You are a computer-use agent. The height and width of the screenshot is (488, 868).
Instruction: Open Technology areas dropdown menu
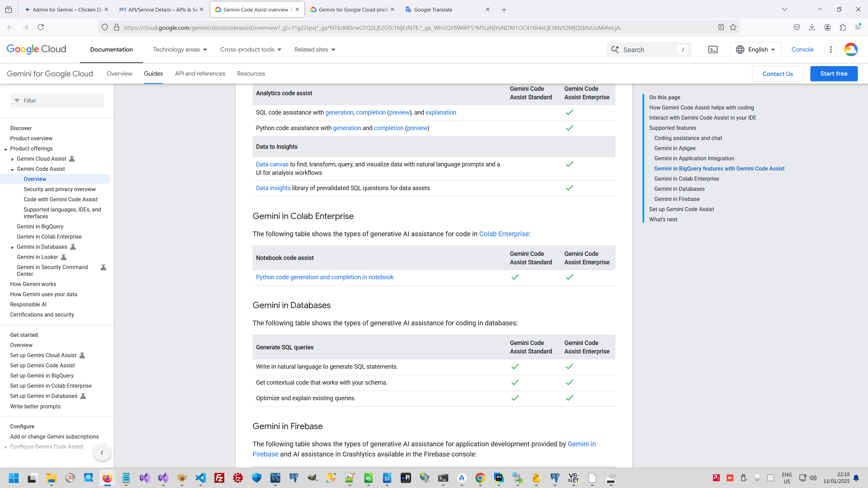tap(180, 49)
